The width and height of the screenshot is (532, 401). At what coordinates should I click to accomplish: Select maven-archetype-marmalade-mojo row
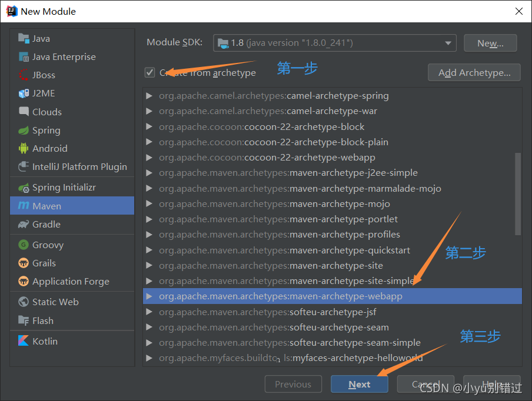click(x=332, y=189)
